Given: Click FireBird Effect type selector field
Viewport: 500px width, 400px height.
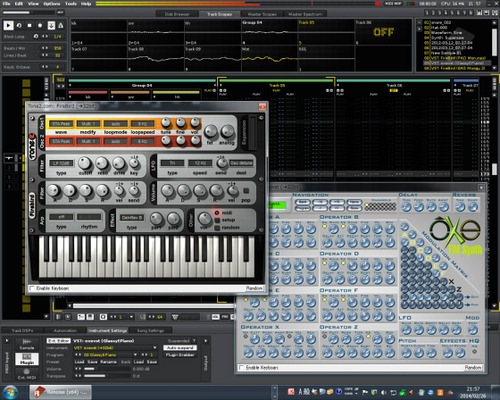Looking at the screenshot, I should [132, 218].
